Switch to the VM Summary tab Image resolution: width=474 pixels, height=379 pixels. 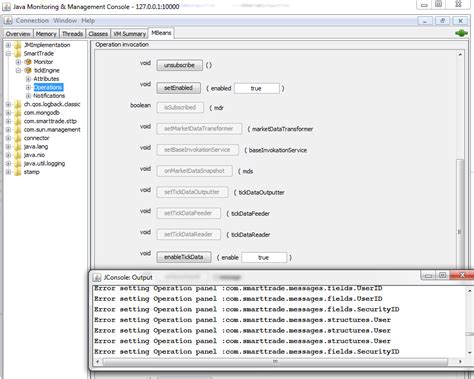point(129,34)
